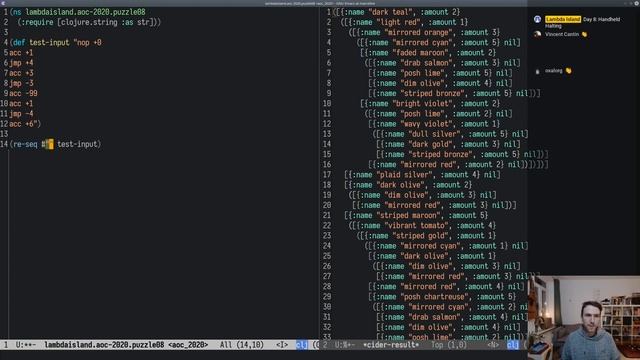This screenshot has width=640, height=360.
Task: Click the window number 1 in left mode line
Action: coord(6,345)
